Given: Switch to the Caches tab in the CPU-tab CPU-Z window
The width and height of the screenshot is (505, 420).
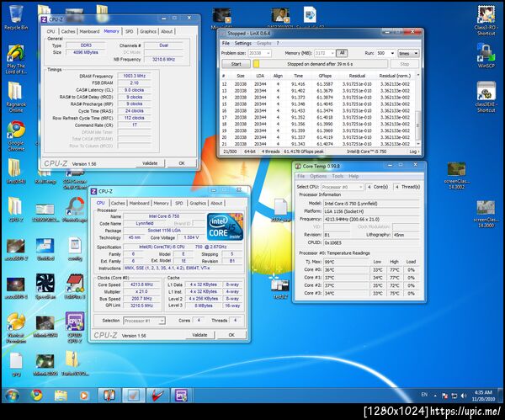Looking at the screenshot, I should (x=118, y=203).
